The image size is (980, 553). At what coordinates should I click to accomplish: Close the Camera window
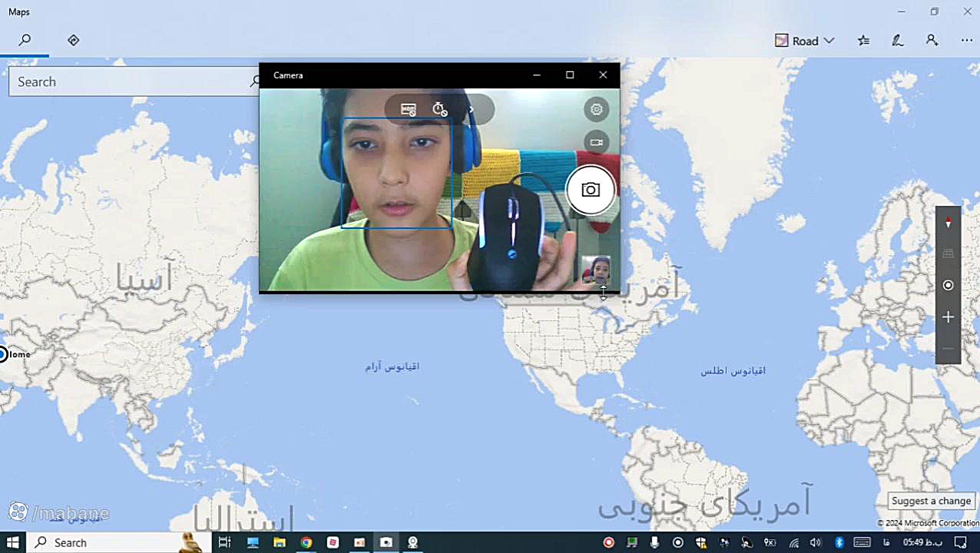click(603, 75)
